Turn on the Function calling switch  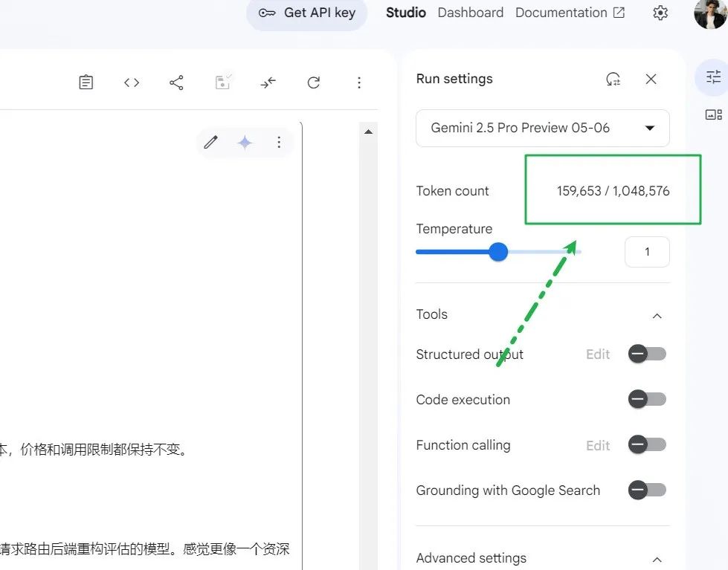pyautogui.click(x=647, y=444)
